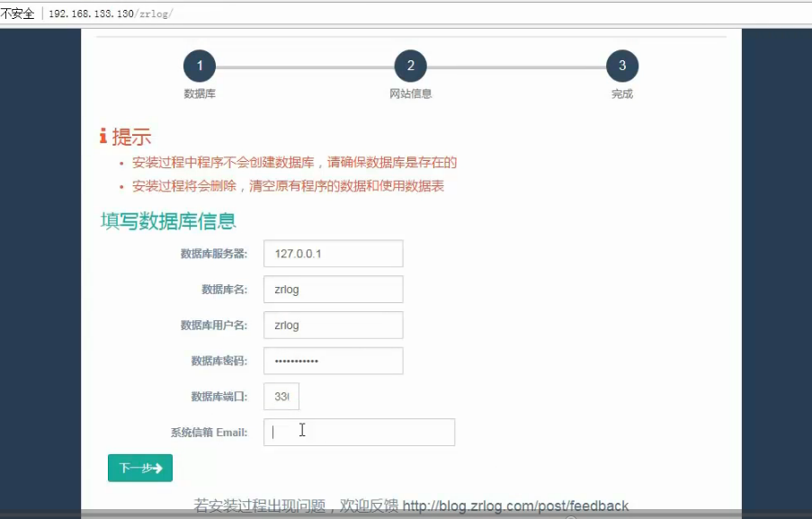This screenshot has height=519, width=812.
Task: Click the hint about database not being created
Action: (294, 163)
